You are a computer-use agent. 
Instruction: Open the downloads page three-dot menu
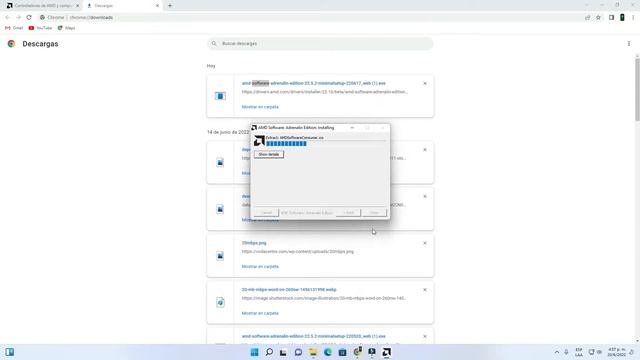tap(629, 44)
